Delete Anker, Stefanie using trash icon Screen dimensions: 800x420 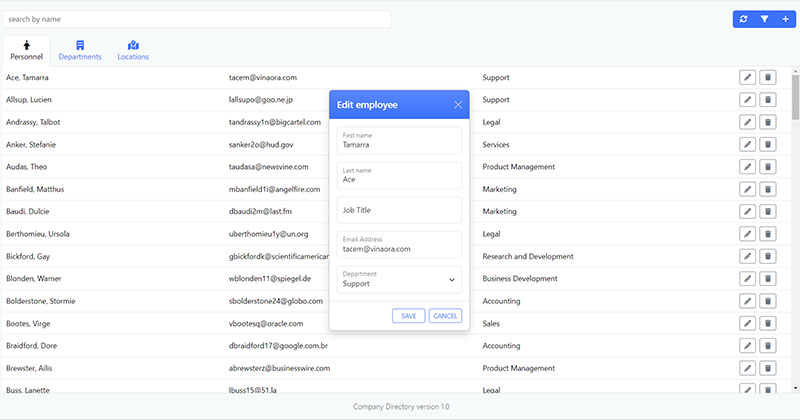[x=768, y=144]
